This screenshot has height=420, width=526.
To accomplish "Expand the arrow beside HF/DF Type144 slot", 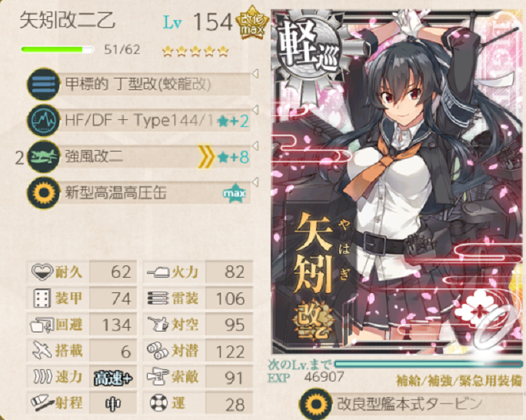I will pyautogui.click(x=255, y=110).
